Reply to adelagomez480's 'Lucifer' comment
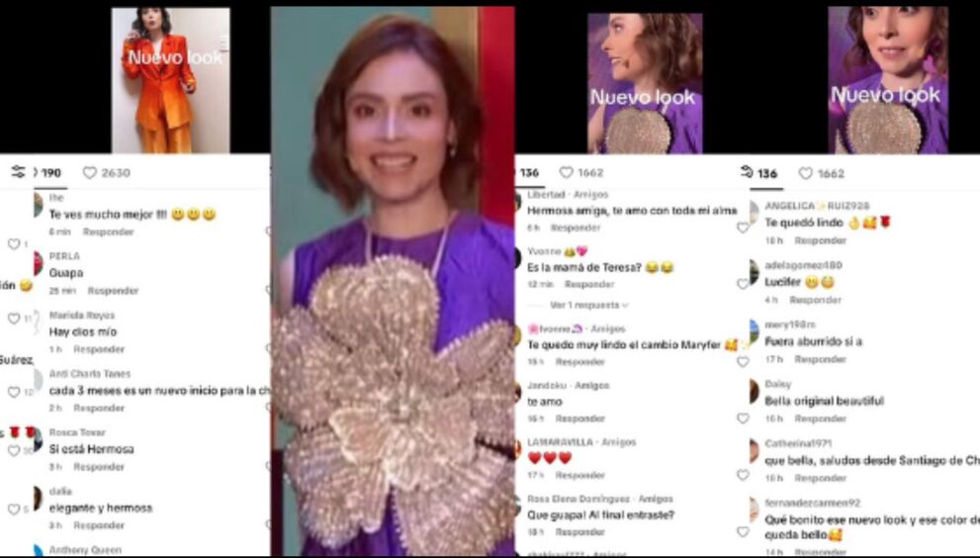 [x=816, y=300]
